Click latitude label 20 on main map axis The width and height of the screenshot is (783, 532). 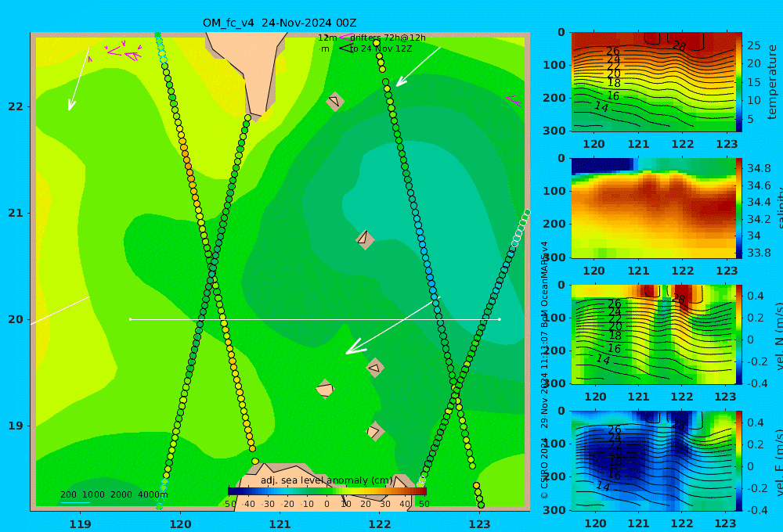tap(16, 319)
